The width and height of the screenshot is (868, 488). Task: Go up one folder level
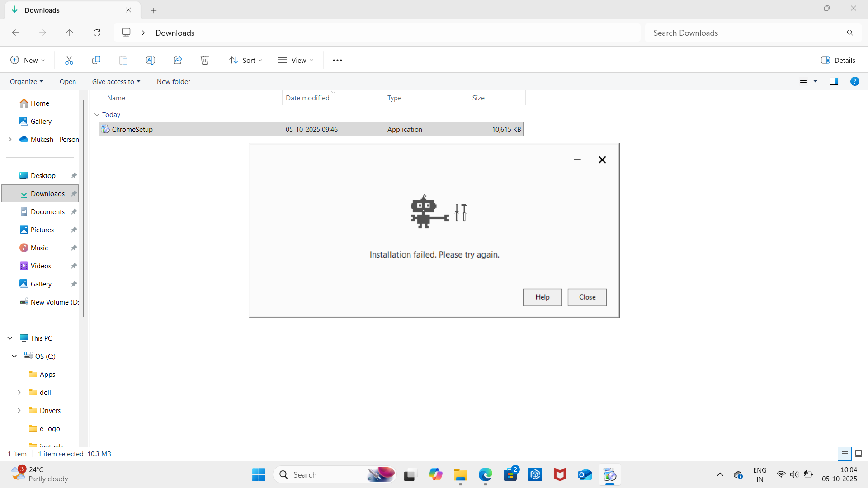point(70,33)
